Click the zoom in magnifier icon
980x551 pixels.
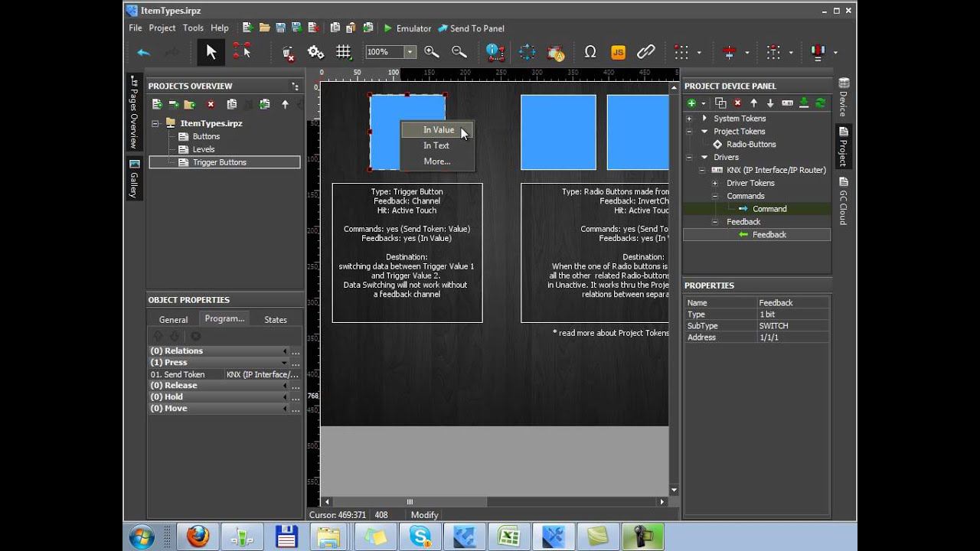[x=431, y=52]
